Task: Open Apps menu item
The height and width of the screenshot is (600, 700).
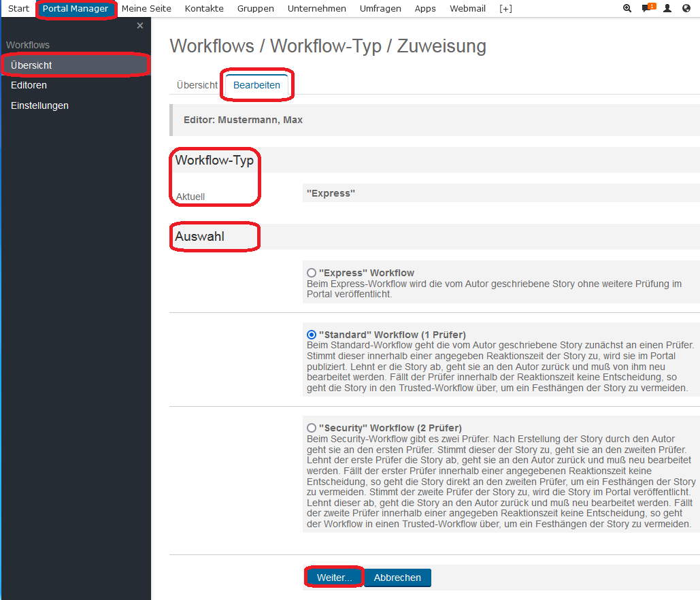Action: click(425, 8)
